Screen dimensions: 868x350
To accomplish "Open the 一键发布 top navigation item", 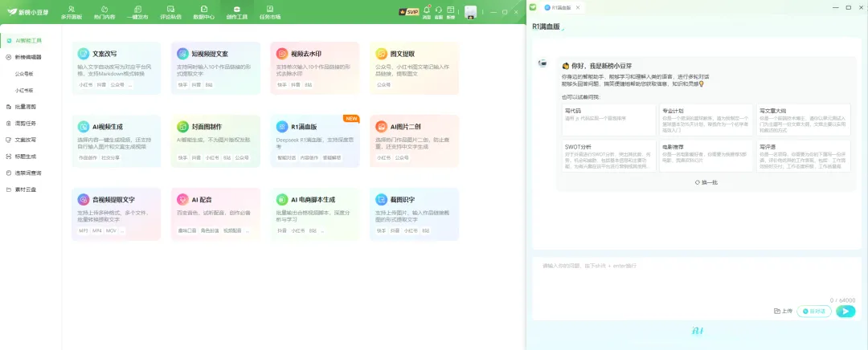I will click(138, 12).
